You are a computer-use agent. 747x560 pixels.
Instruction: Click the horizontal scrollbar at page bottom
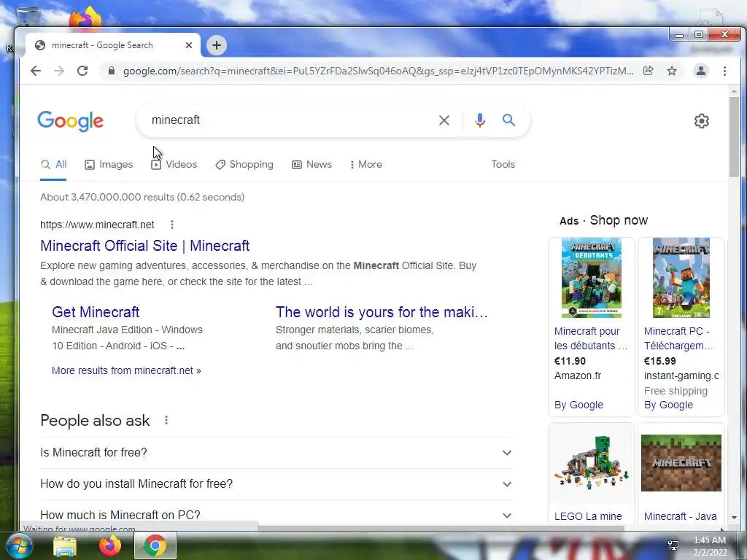(x=441, y=528)
